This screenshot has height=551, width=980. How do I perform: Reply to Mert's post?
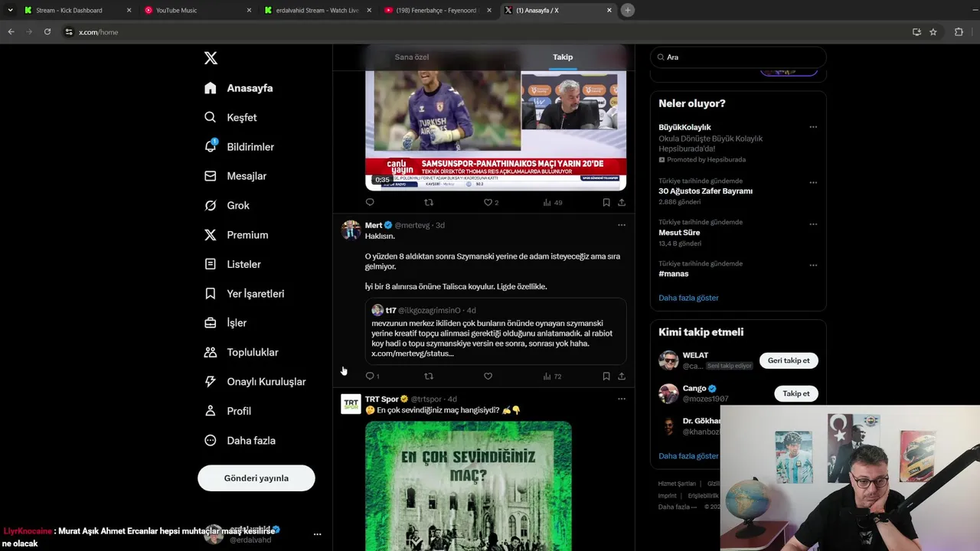(371, 377)
